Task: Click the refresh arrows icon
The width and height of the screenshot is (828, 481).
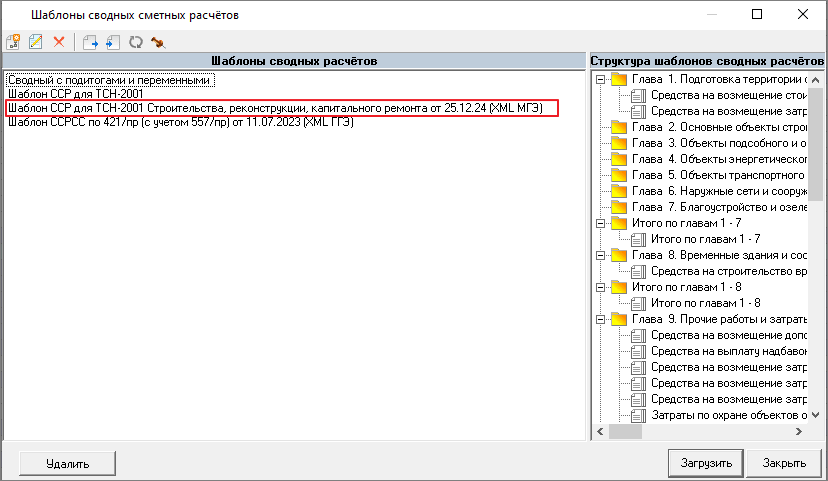Action: tap(135, 43)
